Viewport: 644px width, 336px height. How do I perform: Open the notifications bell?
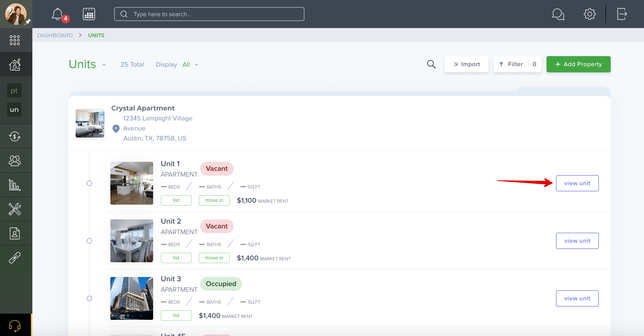tap(58, 14)
